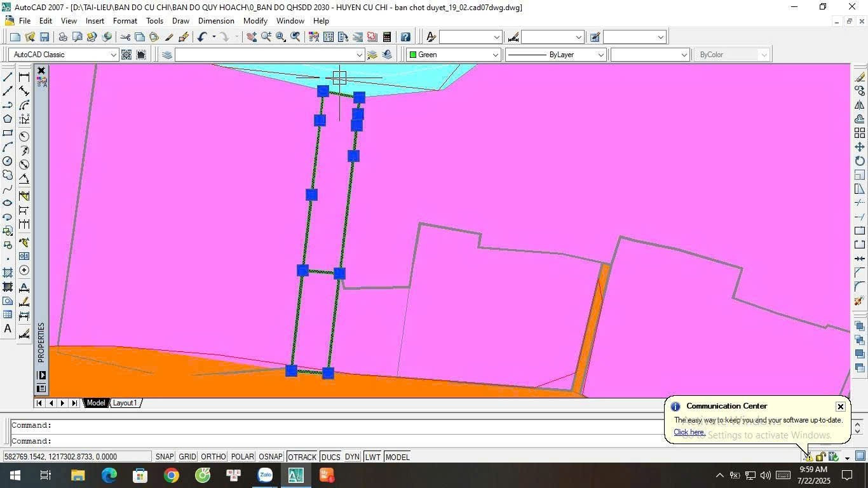Click the Circle draw tool
The image size is (868, 488).
click(x=8, y=161)
